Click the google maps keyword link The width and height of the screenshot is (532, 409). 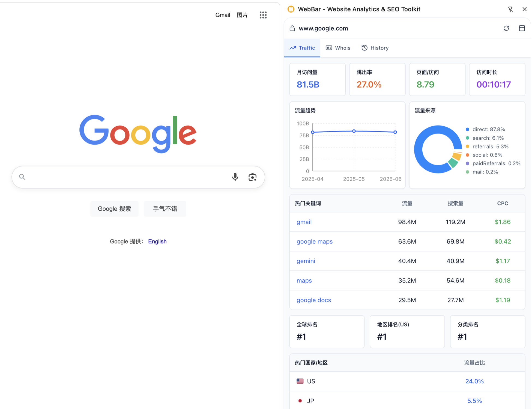pos(314,242)
